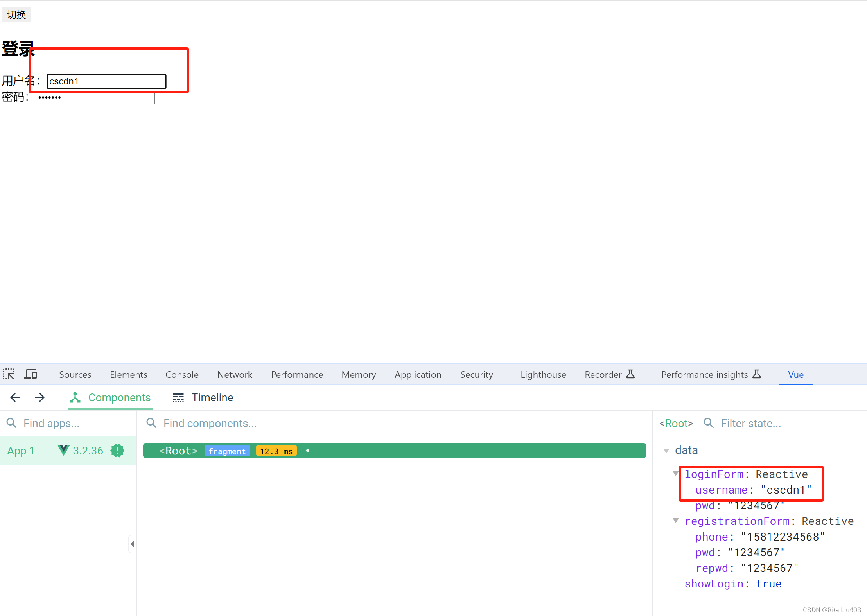Click the magnifier icon in Find apps field
The height and width of the screenshot is (616, 867).
point(11,423)
